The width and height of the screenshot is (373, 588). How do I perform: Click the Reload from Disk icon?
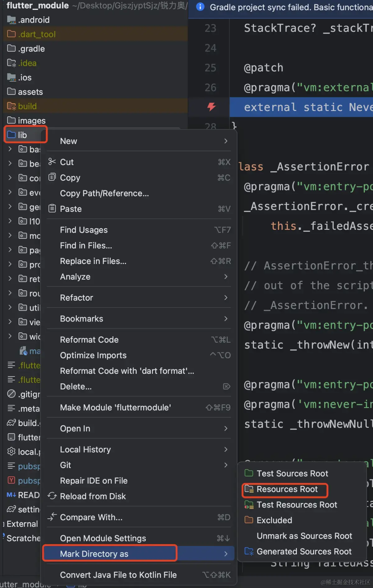coord(52,496)
